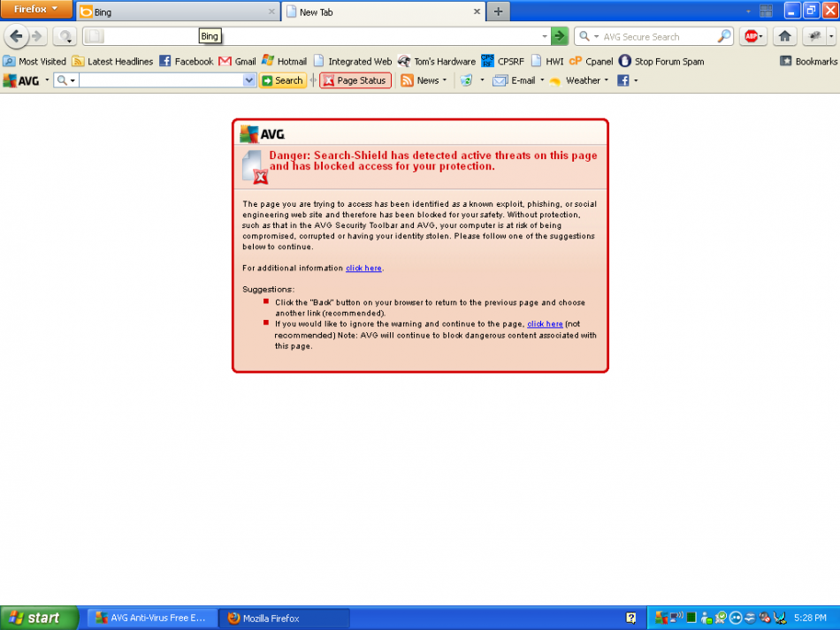Click the AVG logo in the toolbar
The height and width of the screenshot is (630, 840).
point(21,80)
